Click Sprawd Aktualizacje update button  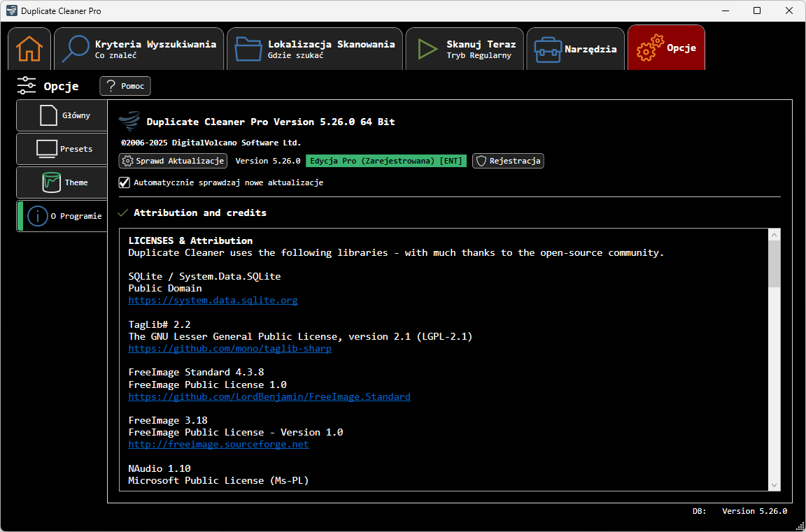(x=173, y=161)
